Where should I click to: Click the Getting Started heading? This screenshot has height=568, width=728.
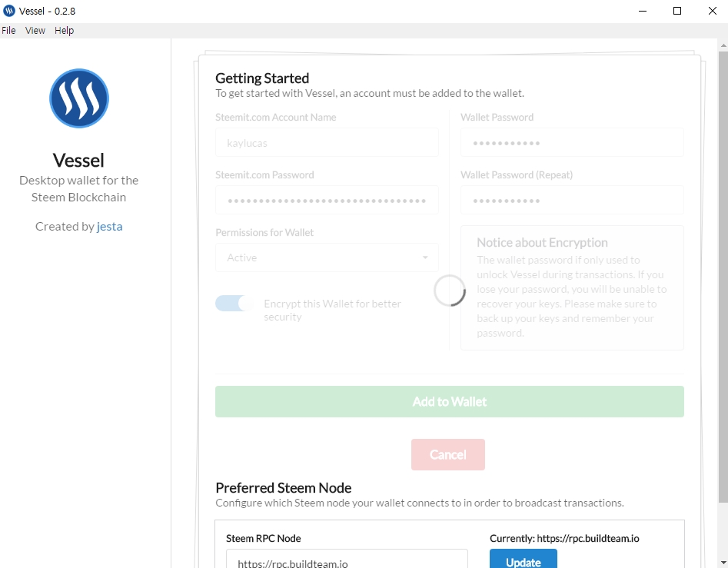click(262, 78)
